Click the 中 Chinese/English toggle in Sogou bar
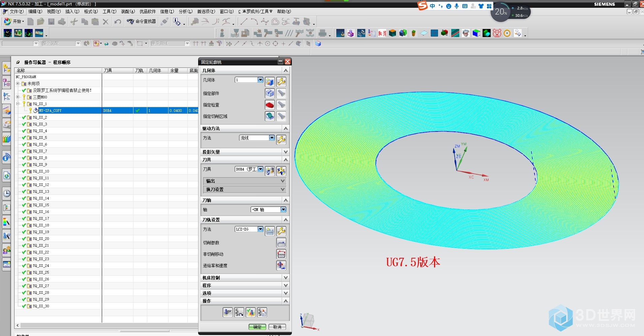 click(x=432, y=6)
